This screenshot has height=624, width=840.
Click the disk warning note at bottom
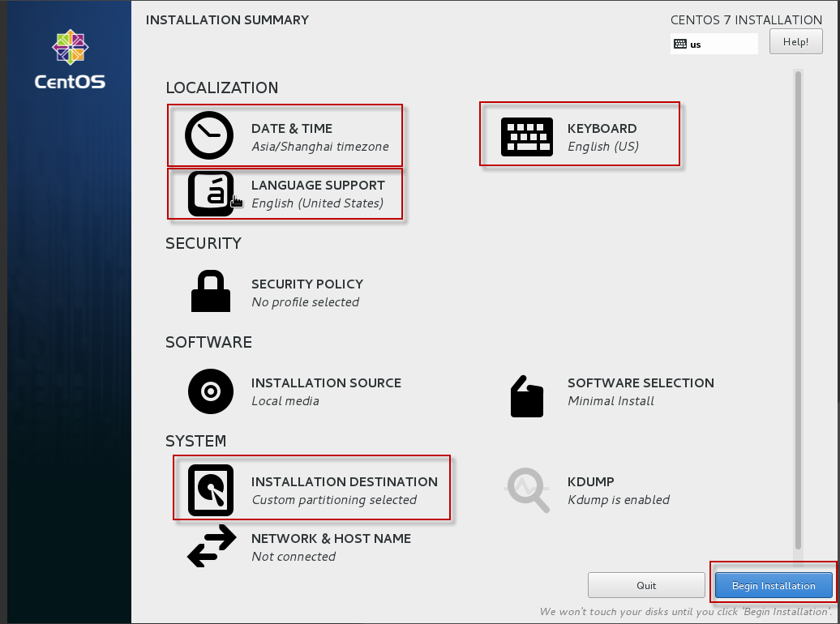pyautogui.click(x=685, y=612)
